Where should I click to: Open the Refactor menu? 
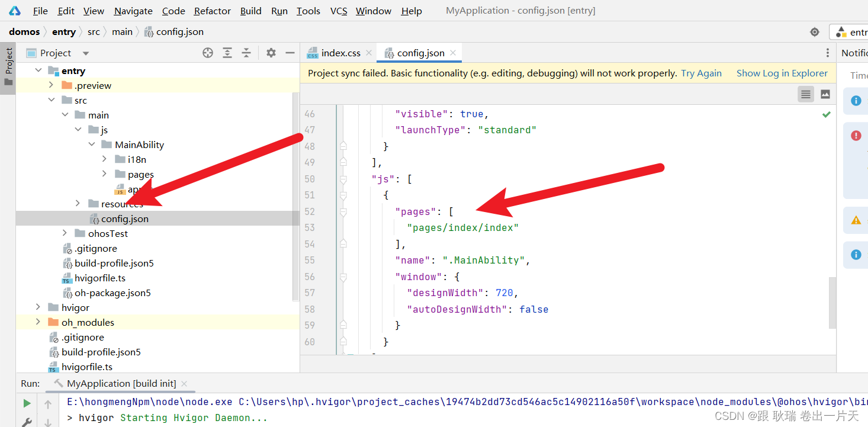pos(213,11)
